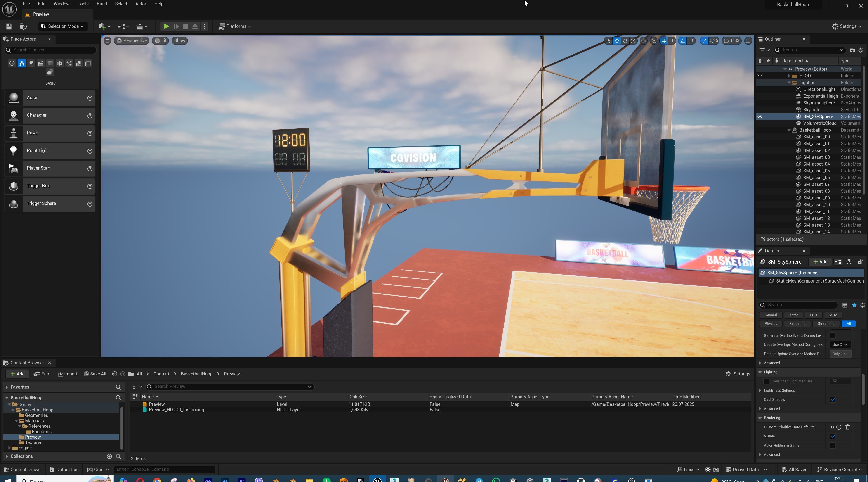
Task: Toggle the Cast Shadow checkbox
Action: pyautogui.click(x=833, y=400)
